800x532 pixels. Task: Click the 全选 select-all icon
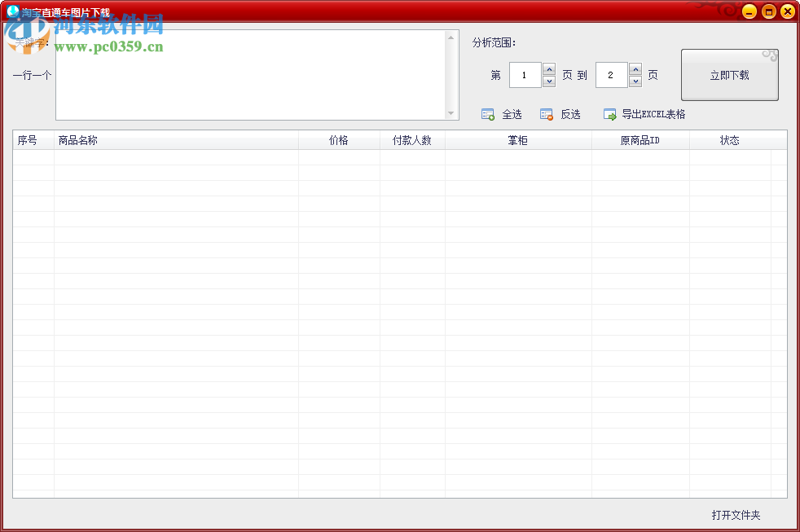tap(488, 114)
